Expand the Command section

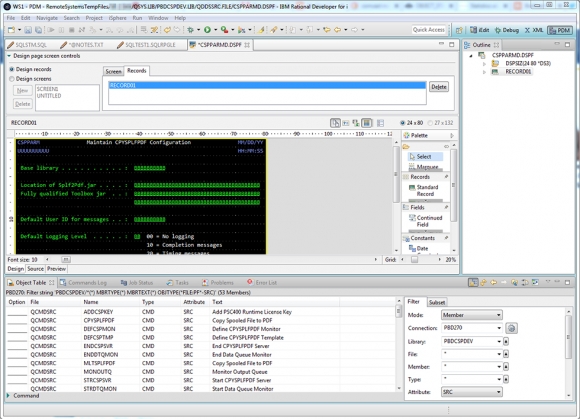point(8,396)
